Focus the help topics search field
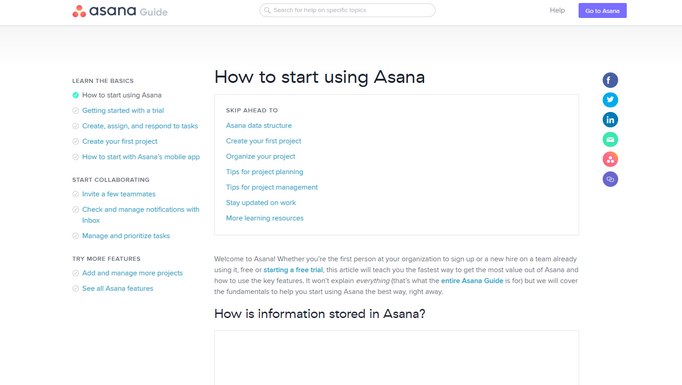The image size is (682, 385). pyautogui.click(x=347, y=10)
